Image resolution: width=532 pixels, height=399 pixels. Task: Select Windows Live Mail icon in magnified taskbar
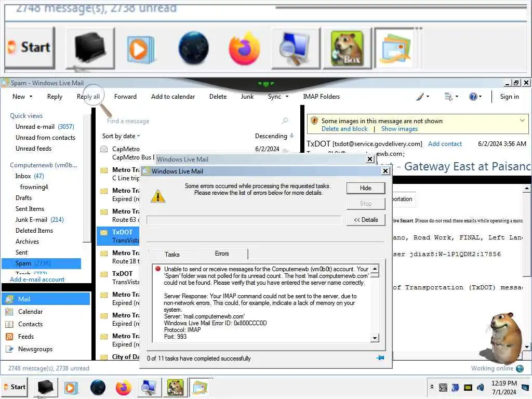point(395,48)
